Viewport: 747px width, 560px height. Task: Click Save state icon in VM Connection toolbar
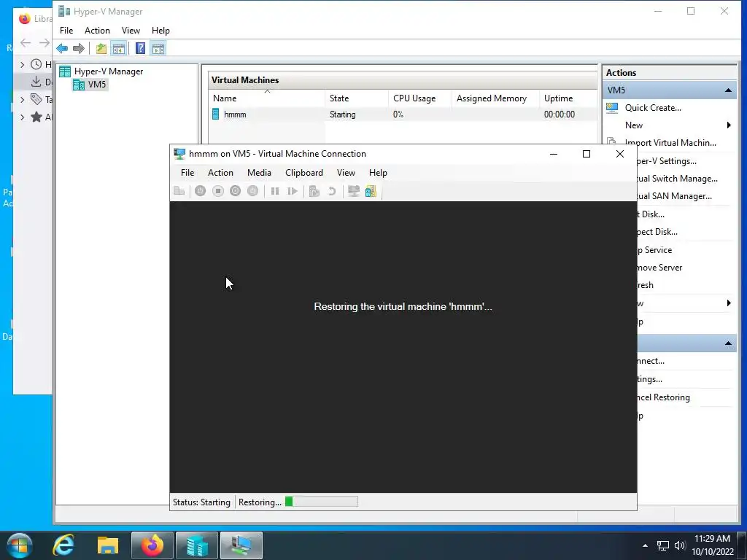[x=252, y=191]
